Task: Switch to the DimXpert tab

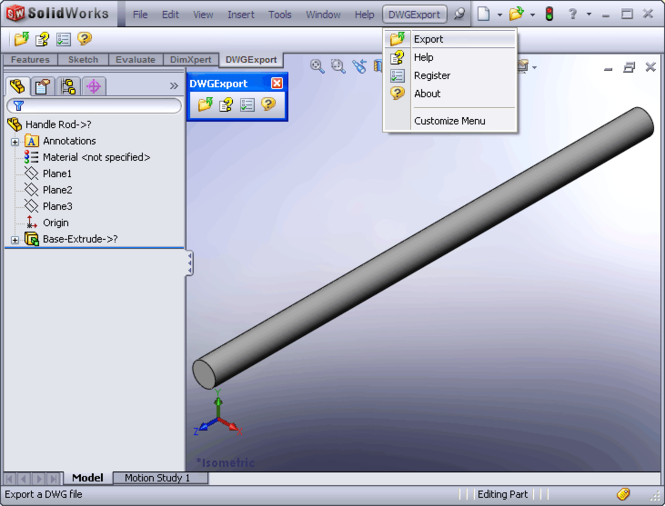Action: click(190, 60)
